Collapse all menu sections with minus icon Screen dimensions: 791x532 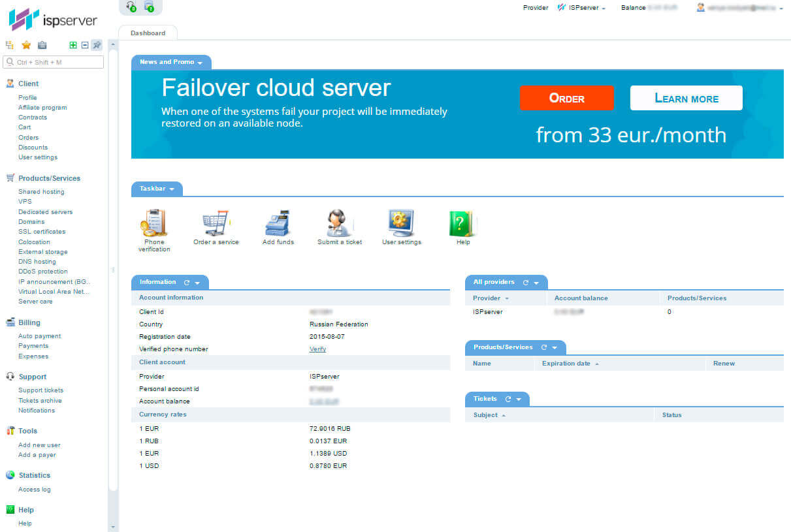tap(85, 45)
